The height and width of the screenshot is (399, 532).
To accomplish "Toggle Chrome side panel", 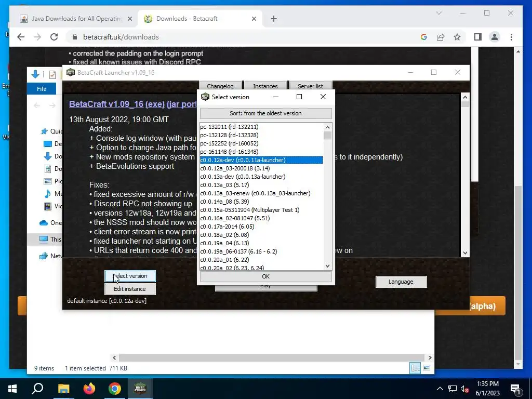I will [478, 37].
